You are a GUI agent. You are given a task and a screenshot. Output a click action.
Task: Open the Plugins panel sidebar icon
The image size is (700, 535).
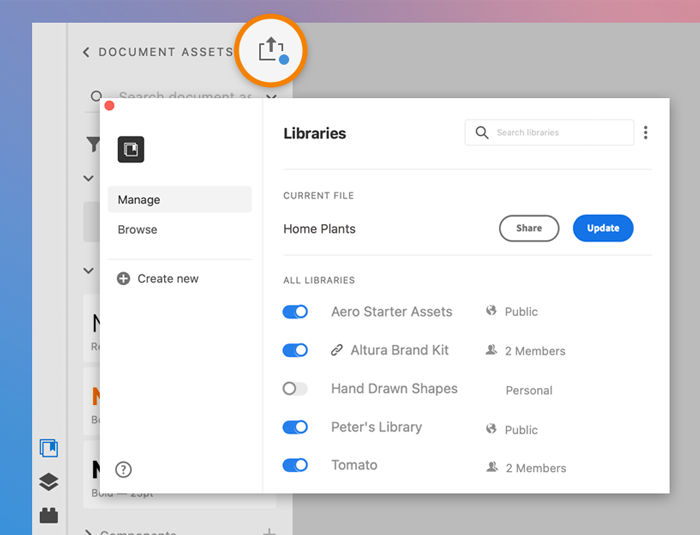pos(49,515)
